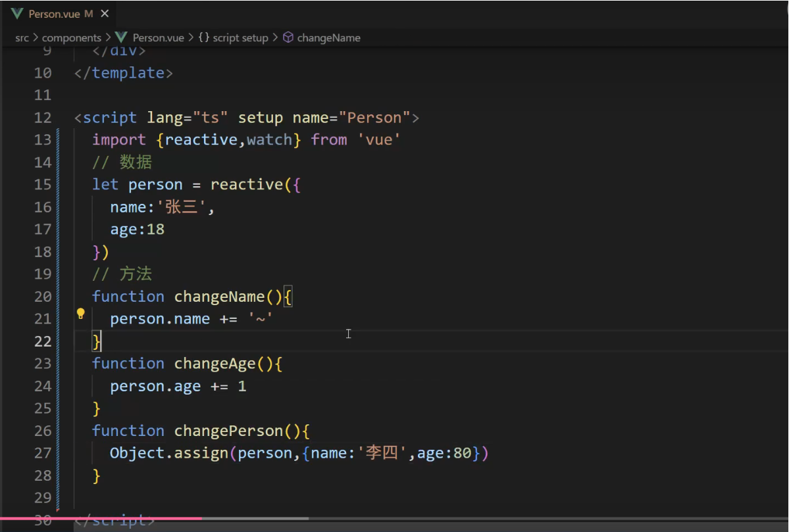Open the src breadcrumb

pyautogui.click(x=22, y=37)
